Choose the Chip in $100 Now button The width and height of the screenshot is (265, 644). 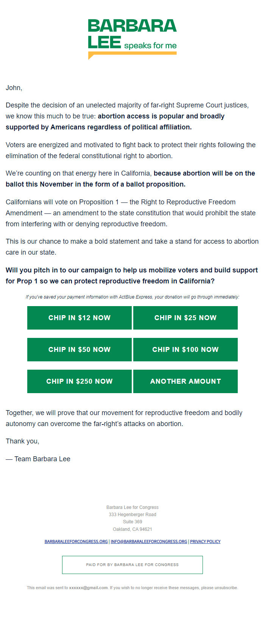click(x=185, y=350)
